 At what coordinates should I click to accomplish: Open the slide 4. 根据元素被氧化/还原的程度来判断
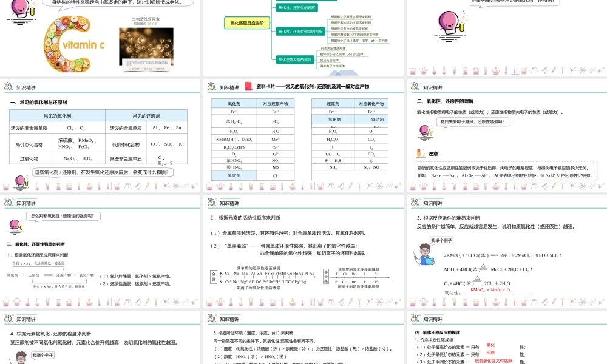pos(100,338)
